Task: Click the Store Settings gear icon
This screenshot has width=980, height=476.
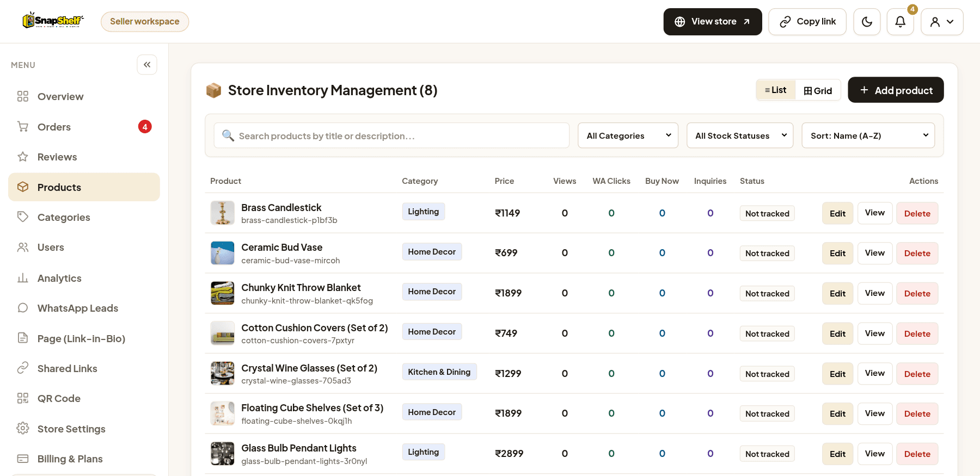Action: point(23,429)
